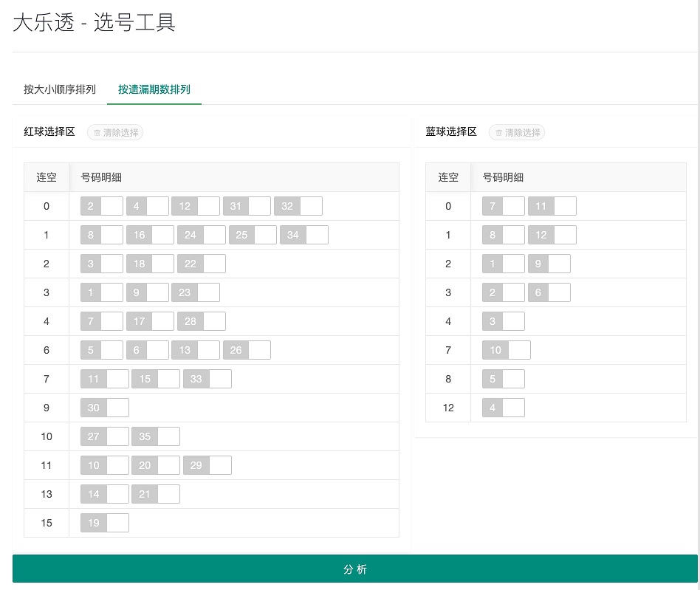Select red ball number 1
Screen dimensions: 700x590
102,292
